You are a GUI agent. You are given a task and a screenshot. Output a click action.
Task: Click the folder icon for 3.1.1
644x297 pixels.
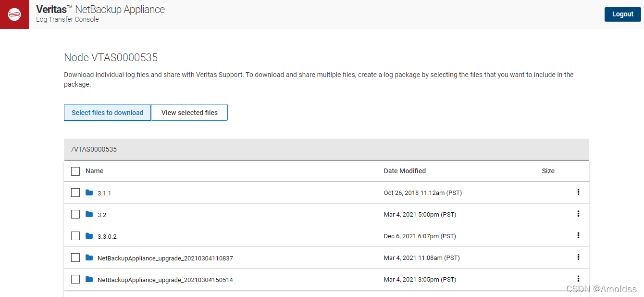89,193
